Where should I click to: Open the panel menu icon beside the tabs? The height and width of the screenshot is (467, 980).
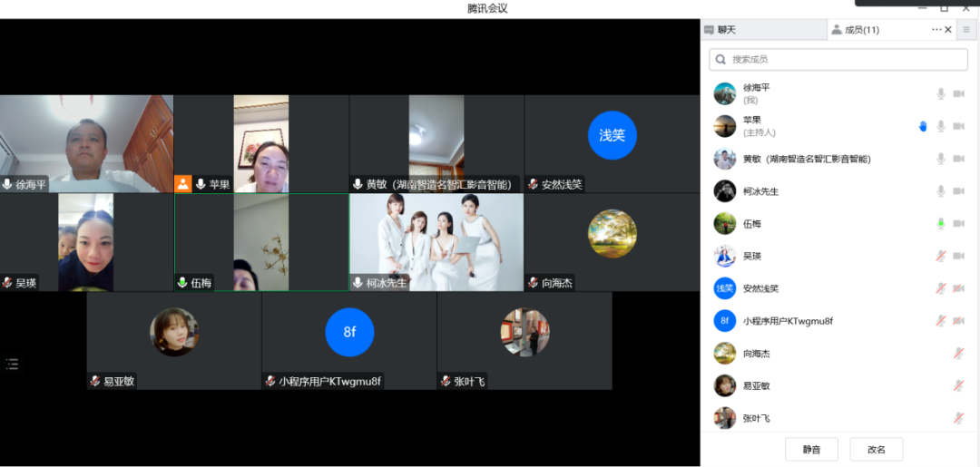click(x=967, y=29)
